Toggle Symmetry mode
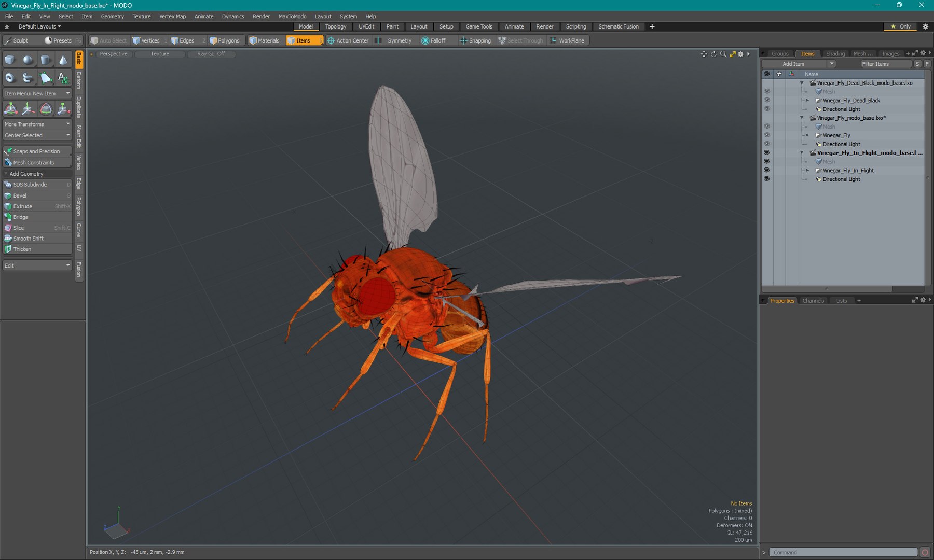The width and height of the screenshot is (934, 560). pos(394,40)
